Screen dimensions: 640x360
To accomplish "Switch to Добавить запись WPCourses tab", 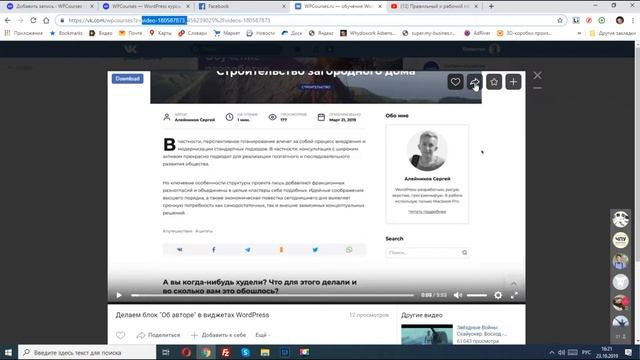I will tap(49, 6).
